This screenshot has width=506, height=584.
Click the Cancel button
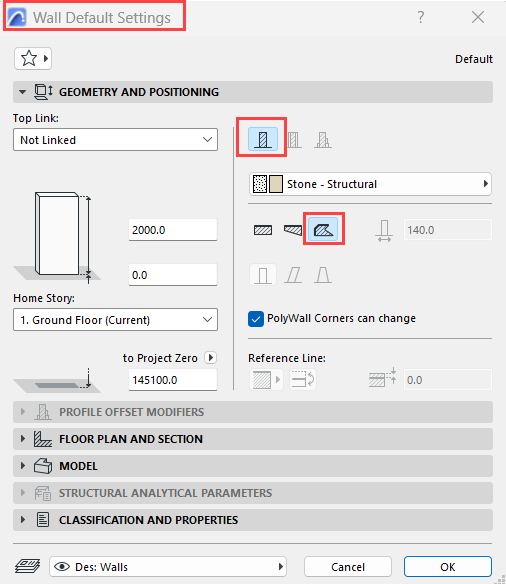(x=348, y=566)
